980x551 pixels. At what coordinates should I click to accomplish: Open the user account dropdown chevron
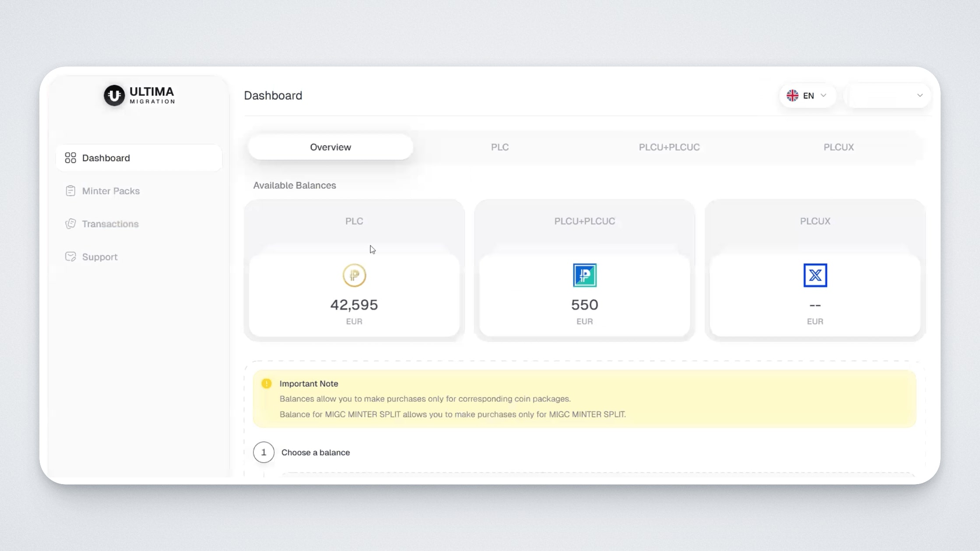[920, 95]
